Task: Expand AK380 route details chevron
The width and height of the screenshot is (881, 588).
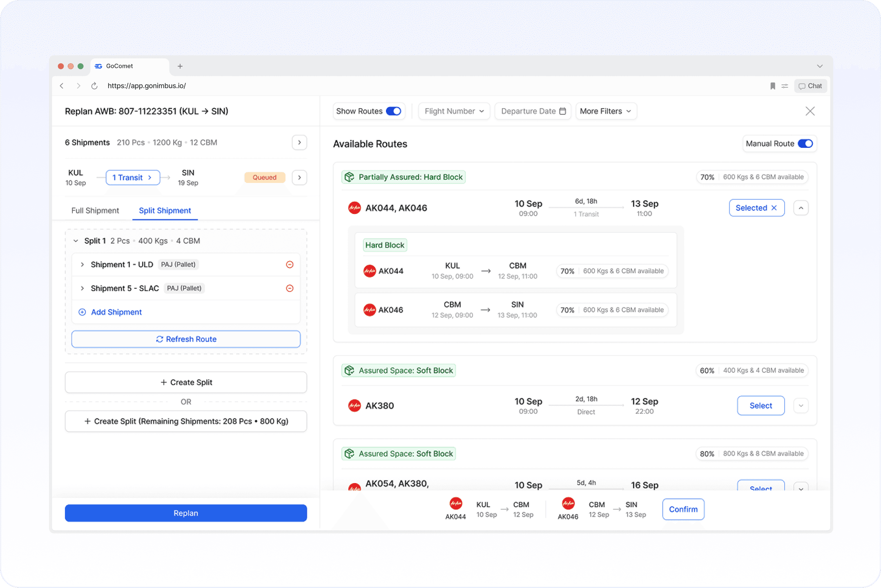Action: coord(801,405)
